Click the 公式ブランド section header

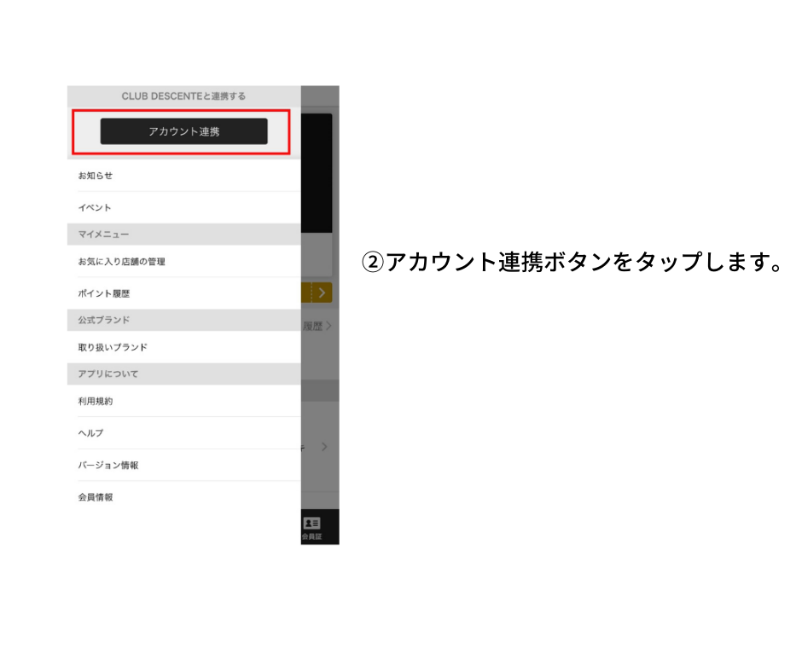(183, 320)
